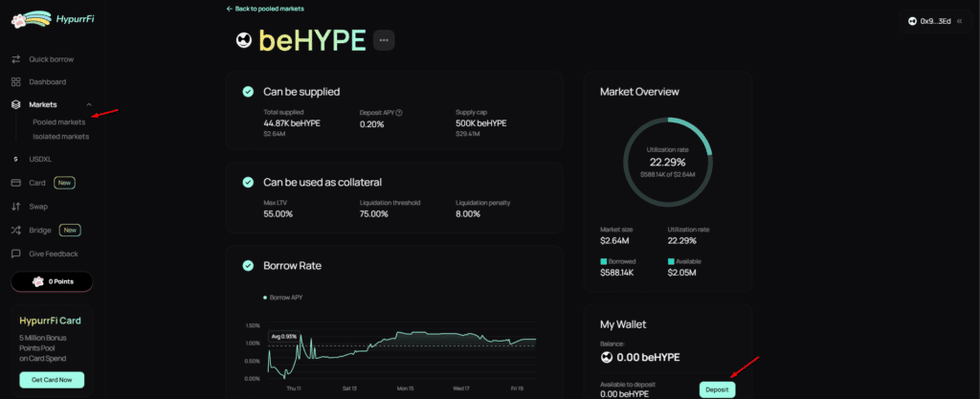Click the Deposit APY info icon

click(399, 113)
